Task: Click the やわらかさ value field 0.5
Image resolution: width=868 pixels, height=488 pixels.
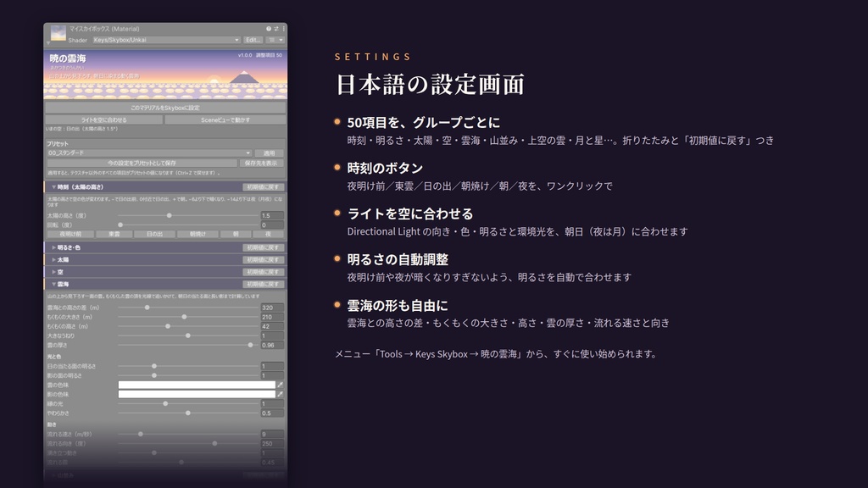Action: [x=272, y=413]
